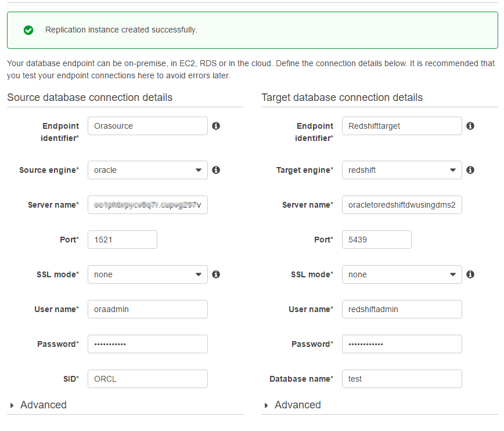The width and height of the screenshot is (504, 431).
Task: Click green success checkmark icon in banner
Action: (x=28, y=30)
